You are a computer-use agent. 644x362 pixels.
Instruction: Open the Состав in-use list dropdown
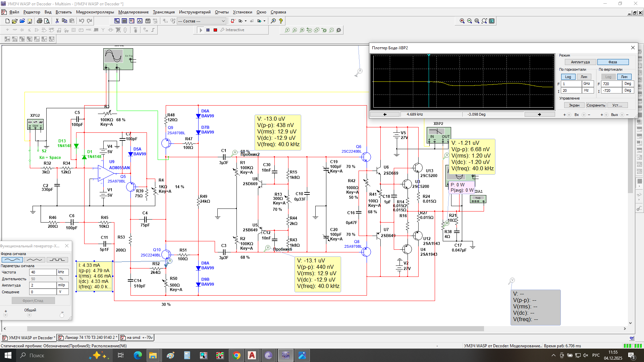tap(202, 21)
